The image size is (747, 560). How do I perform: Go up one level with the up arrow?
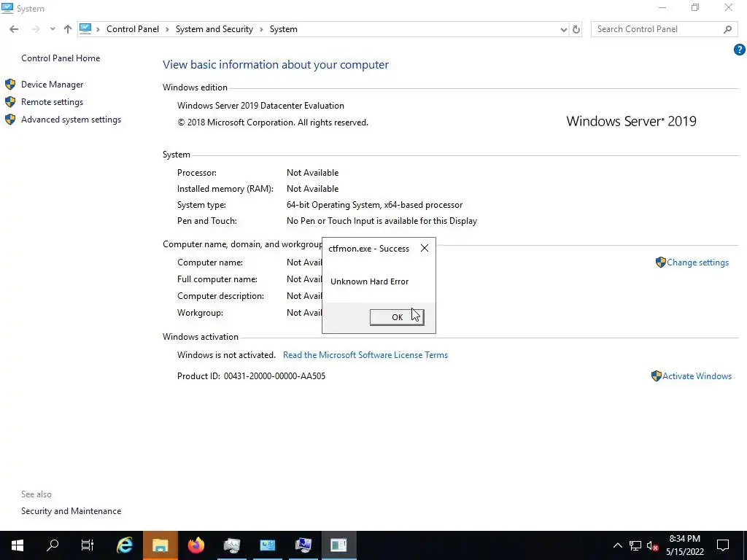(x=68, y=29)
